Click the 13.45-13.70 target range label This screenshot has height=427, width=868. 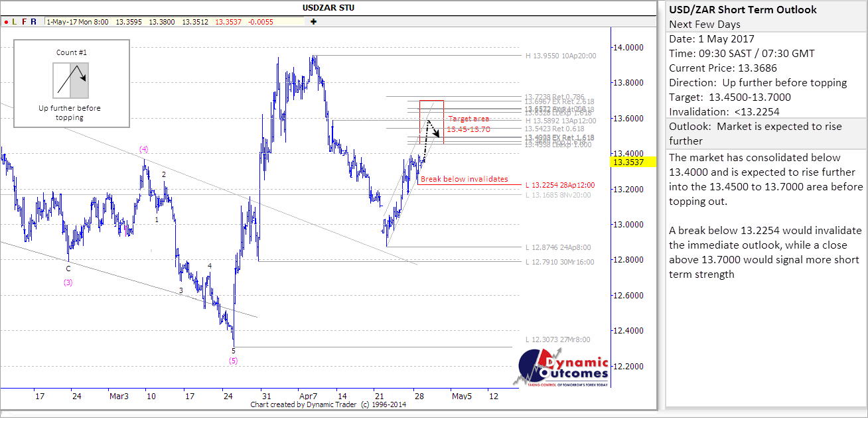point(468,129)
